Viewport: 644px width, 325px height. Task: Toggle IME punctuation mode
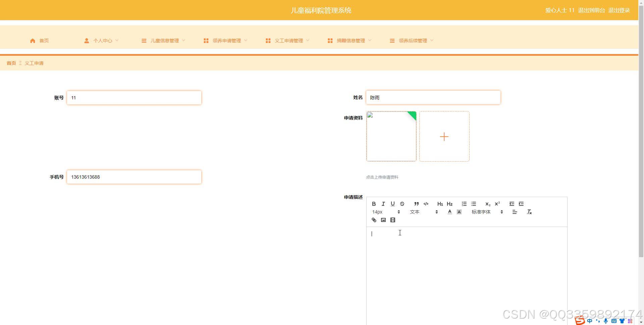click(x=598, y=321)
